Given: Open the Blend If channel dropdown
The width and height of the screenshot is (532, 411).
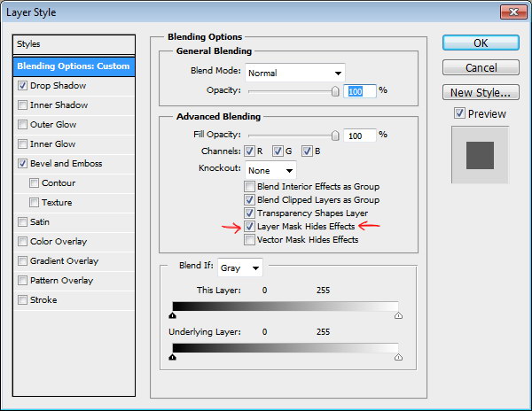Looking at the screenshot, I should 241,267.
